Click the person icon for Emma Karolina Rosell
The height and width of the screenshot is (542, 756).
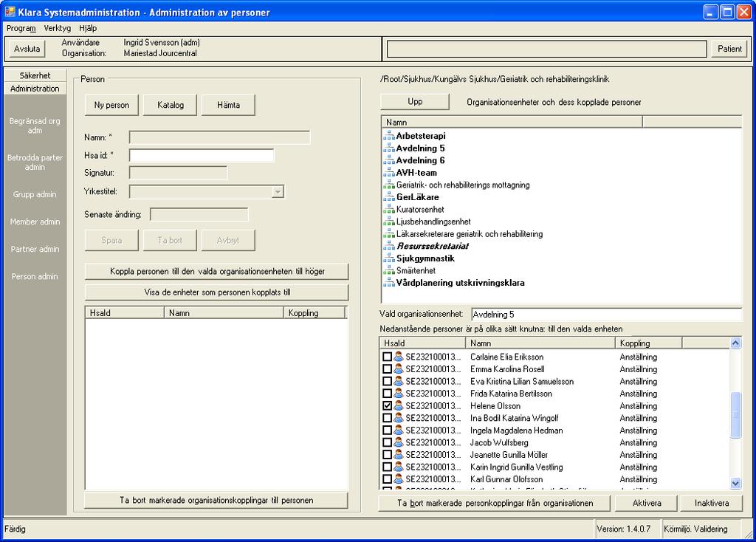[398, 369]
